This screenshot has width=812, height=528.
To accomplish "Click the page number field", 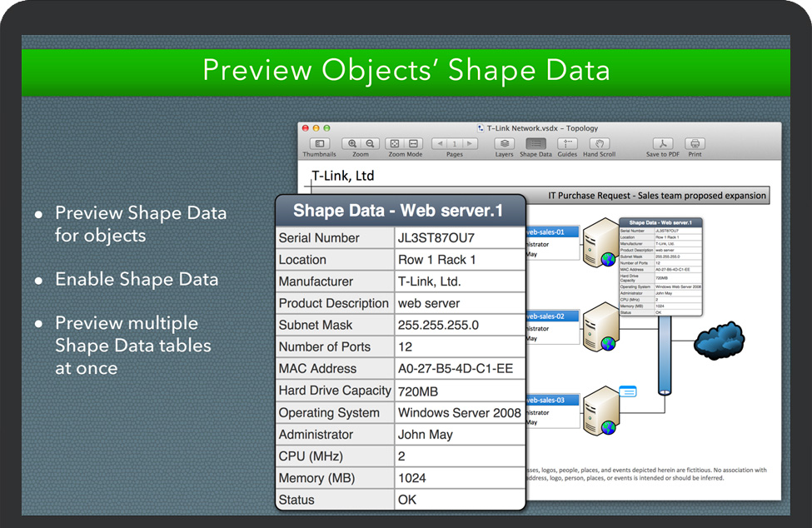I will coord(455,144).
